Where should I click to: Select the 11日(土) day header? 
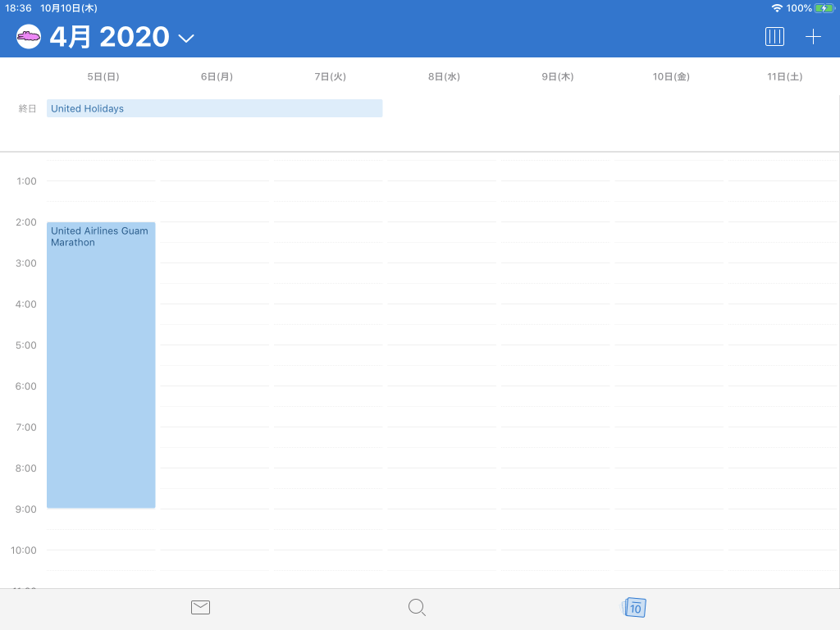785,76
